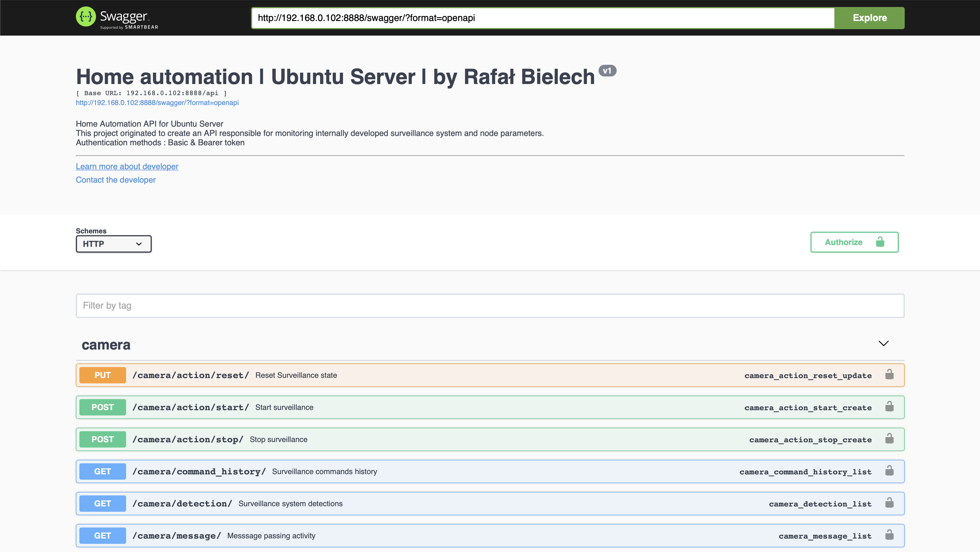Collapse the camera section chevron
The width and height of the screenshot is (980, 552).
point(883,343)
